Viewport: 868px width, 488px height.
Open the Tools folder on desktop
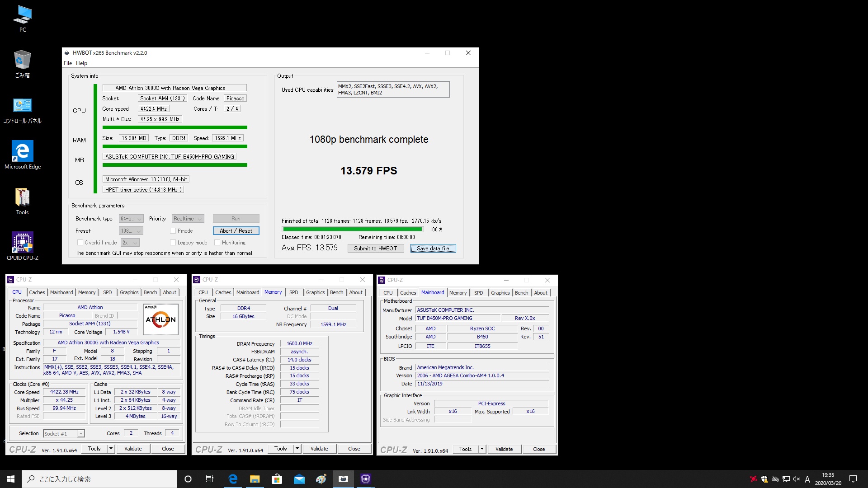23,201
